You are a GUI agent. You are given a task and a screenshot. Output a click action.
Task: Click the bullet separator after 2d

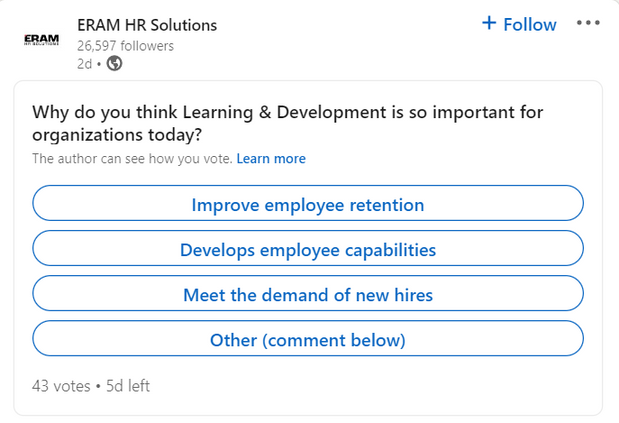click(x=99, y=64)
